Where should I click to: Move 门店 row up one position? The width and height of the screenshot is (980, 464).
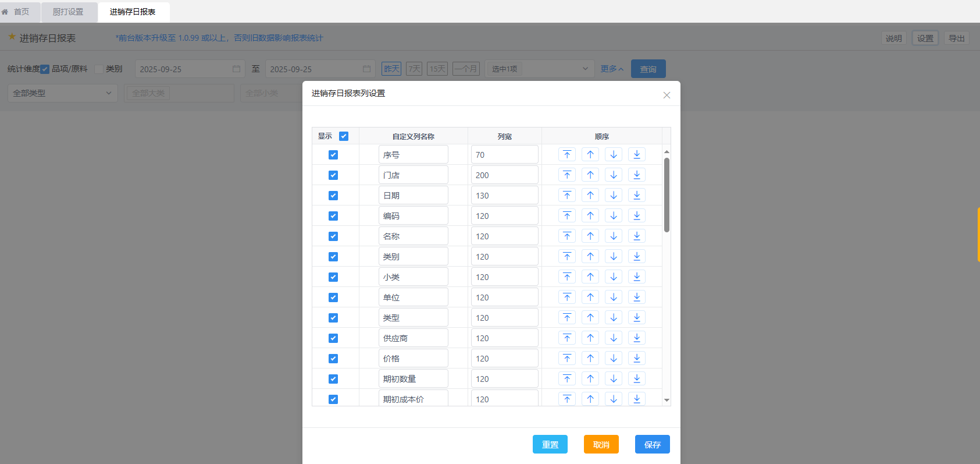(x=590, y=175)
